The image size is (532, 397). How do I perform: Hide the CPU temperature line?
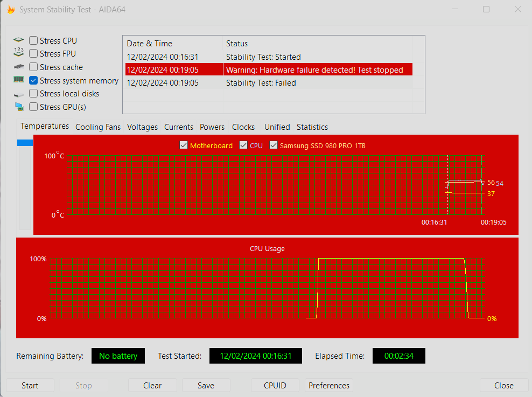(243, 145)
